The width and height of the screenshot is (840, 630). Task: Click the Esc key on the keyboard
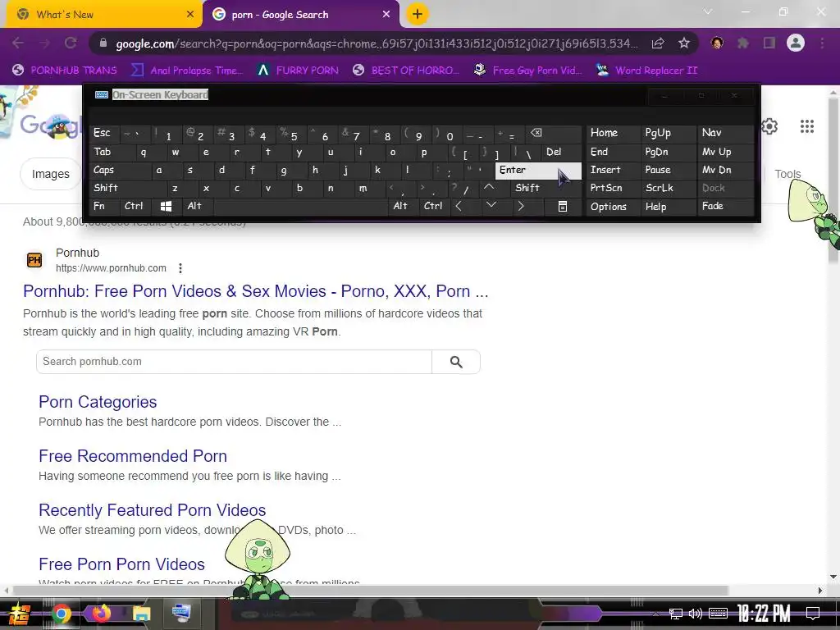coord(105,134)
